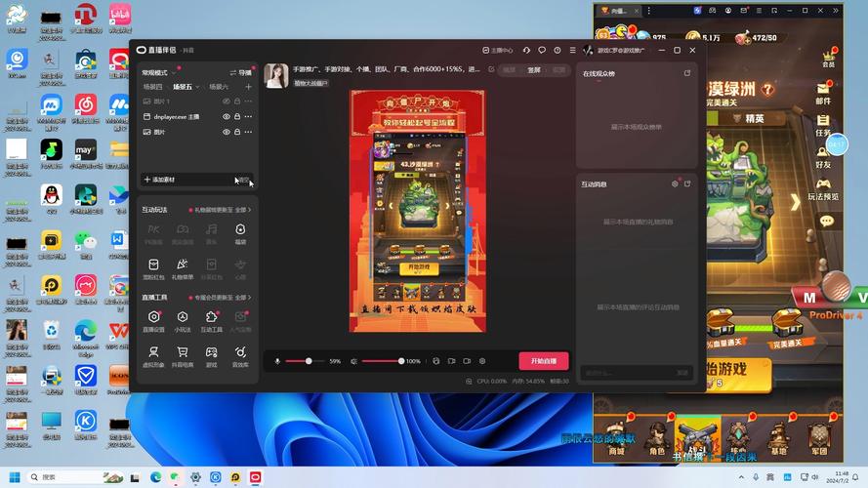Click the 礼物菜单 gift menu icon

(183, 265)
